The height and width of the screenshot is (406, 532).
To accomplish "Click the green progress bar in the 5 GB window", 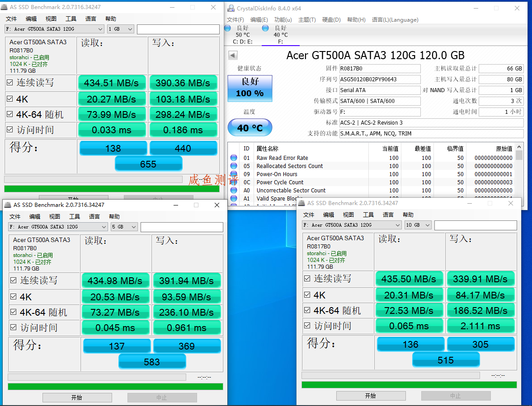I will [115, 387].
